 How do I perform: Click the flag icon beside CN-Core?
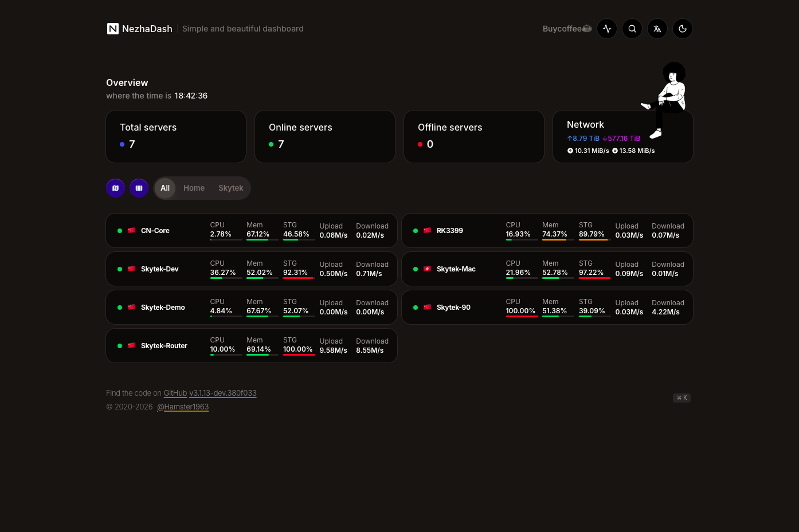coord(131,230)
